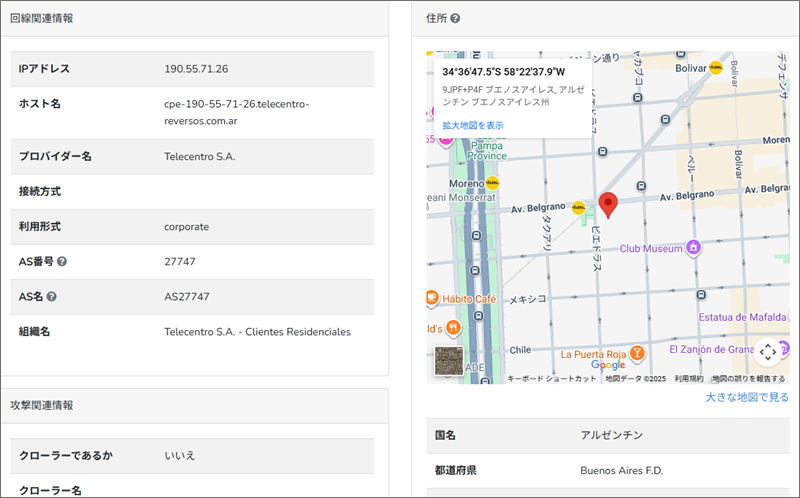Click the Google logo on map
Image resolution: width=800 pixels, height=498 pixels.
point(608,365)
